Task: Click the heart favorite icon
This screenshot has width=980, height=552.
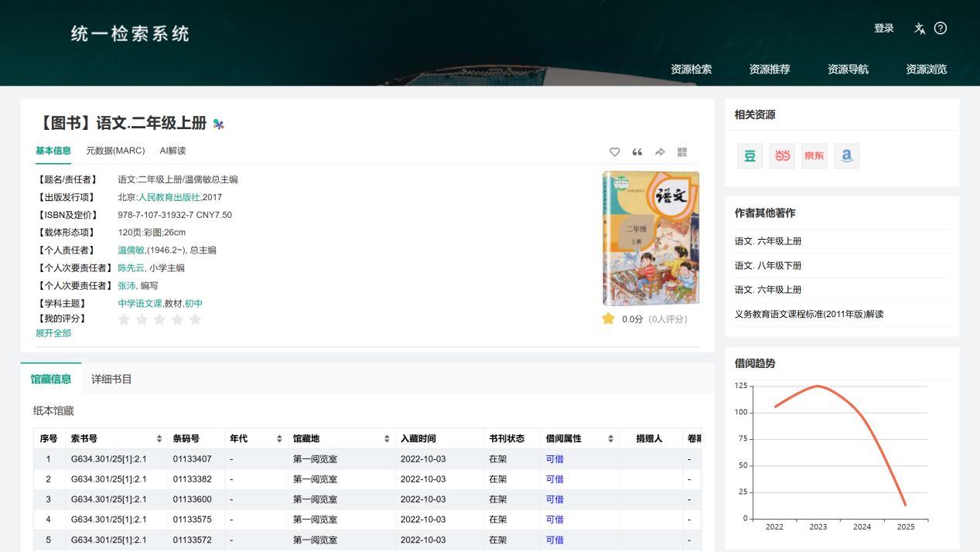Action: pos(615,152)
